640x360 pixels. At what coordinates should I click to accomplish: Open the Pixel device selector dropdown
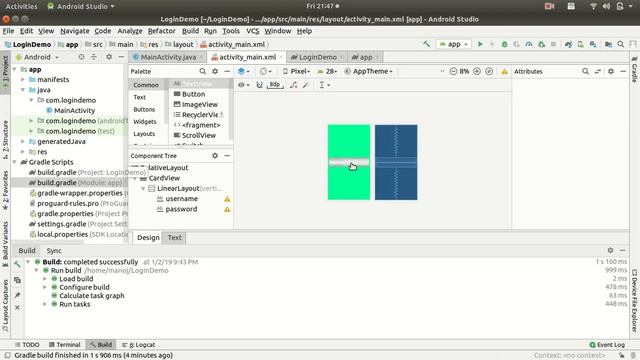click(x=296, y=71)
